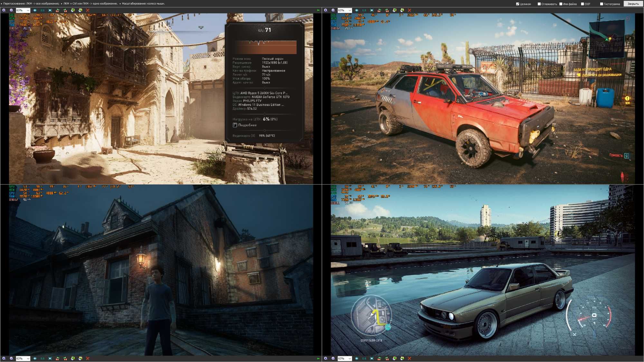Set the top-left desert street image to 1:1 scale

click(42, 10)
